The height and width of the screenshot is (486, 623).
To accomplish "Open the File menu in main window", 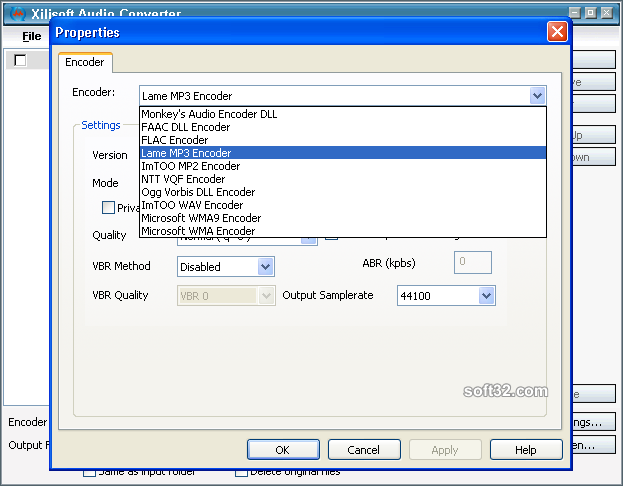I will point(31,36).
